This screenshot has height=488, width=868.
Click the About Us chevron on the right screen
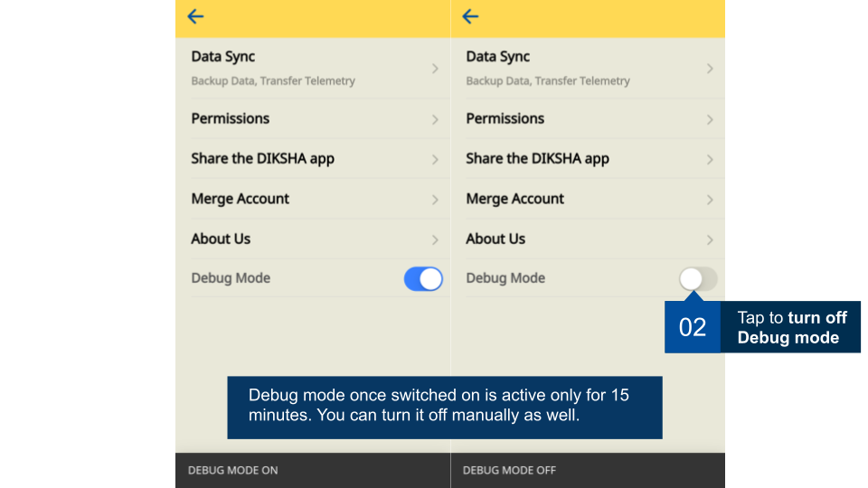[710, 239]
